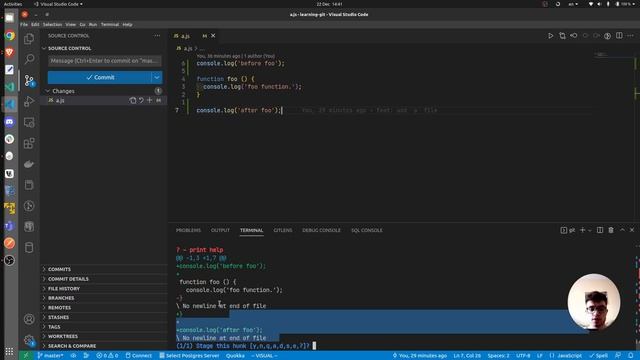Kill terminal trash icon

[x=611, y=230]
